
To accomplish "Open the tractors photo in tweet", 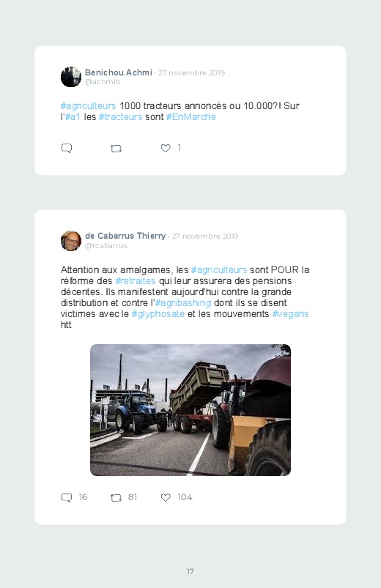I will pyautogui.click(x=190, y=410).
